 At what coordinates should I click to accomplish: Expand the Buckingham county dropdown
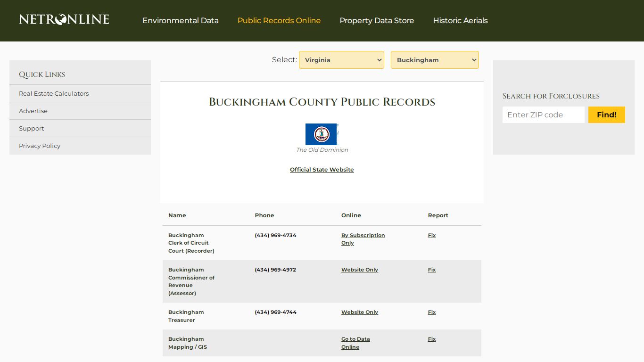tap(435, 60)
